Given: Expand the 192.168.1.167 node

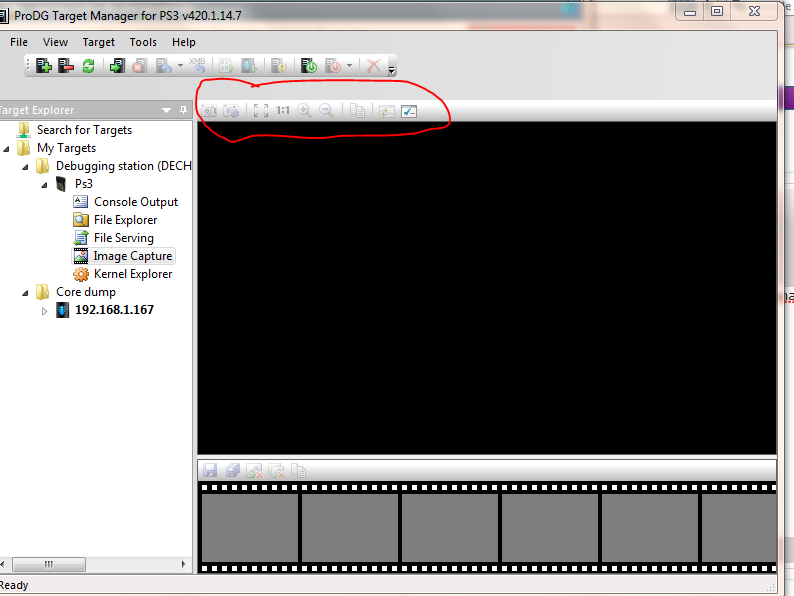Looking at the screenshot, I should tap(45, 311).
